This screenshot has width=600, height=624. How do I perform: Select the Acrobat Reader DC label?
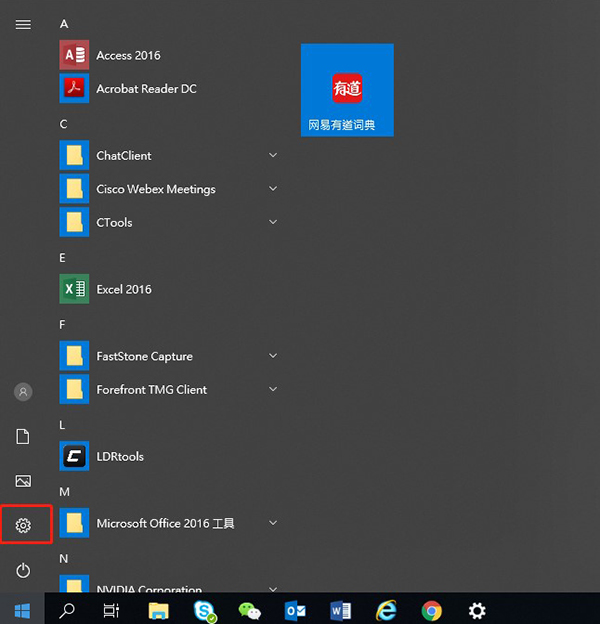click(146, 89)
